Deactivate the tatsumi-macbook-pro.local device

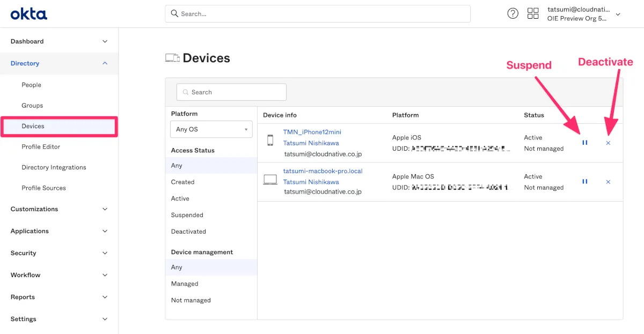[x=608, y=182]
